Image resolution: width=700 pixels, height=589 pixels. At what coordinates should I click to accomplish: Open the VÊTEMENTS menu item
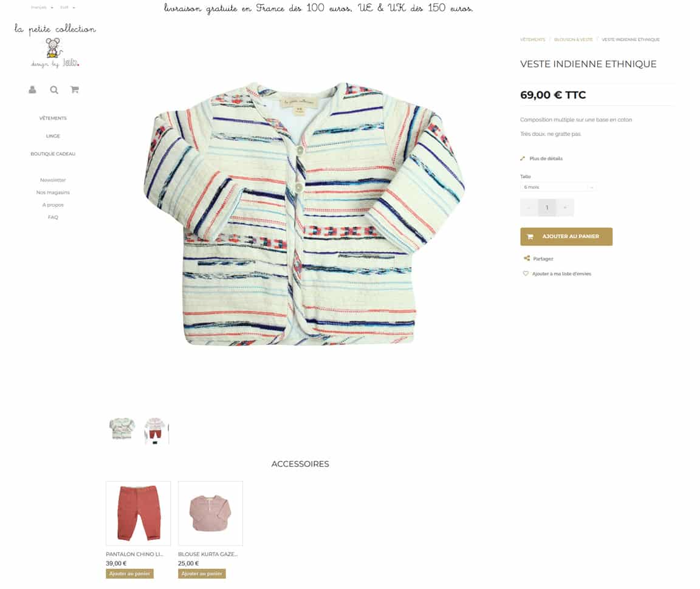pyautogui.click(x=53, y=118)
